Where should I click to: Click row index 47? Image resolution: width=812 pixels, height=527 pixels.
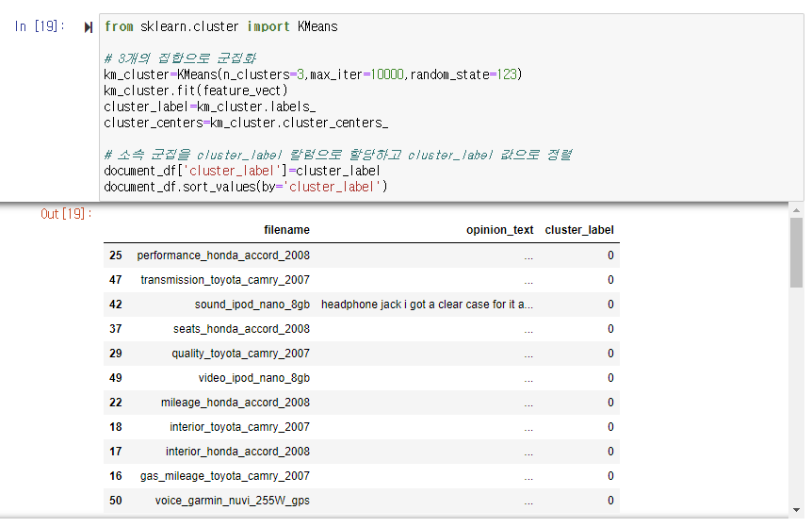pyautogui.click(x=116, y=280)
